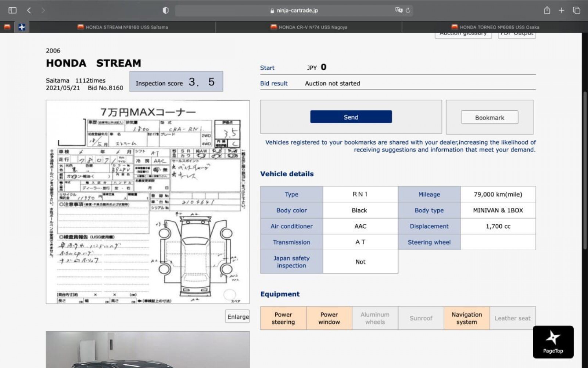Click the Enlarge button under auction sheet
The width and height of the screenshot is (588, 368).
tap(238, 317)
